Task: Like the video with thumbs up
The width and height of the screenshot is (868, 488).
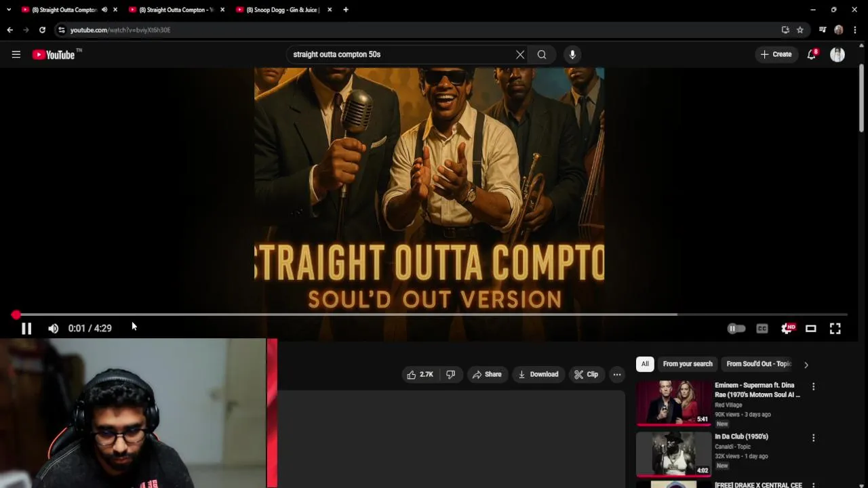Action: tap(420, 374)
